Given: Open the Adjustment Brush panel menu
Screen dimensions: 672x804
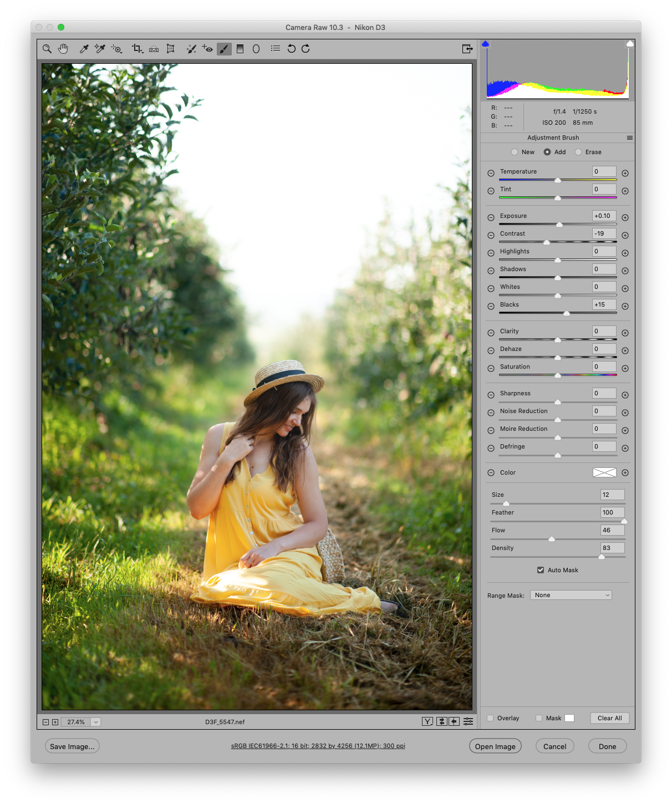Looking at the screenshot, I should [630, 138].
